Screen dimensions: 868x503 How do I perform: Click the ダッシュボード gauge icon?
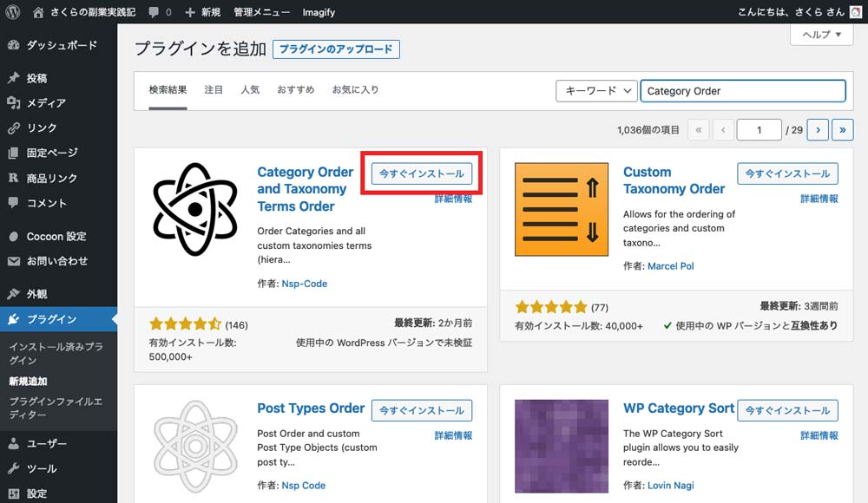[14, 45]
